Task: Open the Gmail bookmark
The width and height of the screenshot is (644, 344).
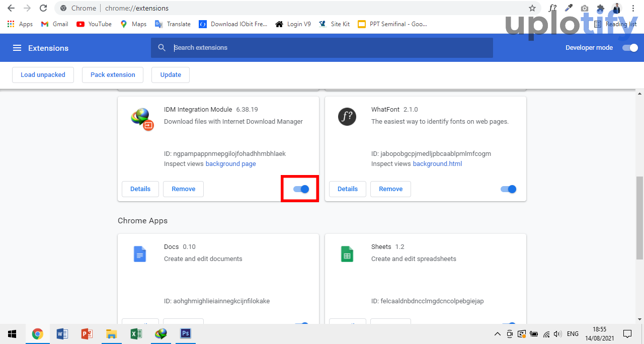Action: click(x=54, y=24)
